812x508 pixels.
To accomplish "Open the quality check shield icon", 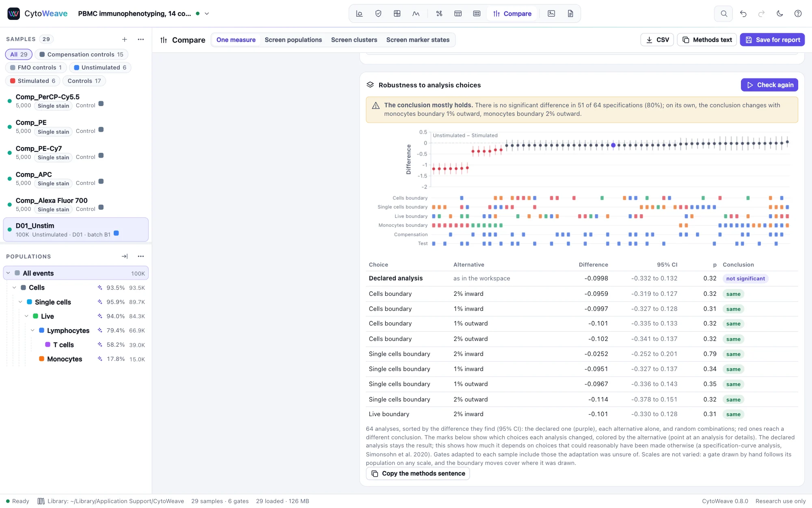I will pyautogui.click(x=378, y=13).
